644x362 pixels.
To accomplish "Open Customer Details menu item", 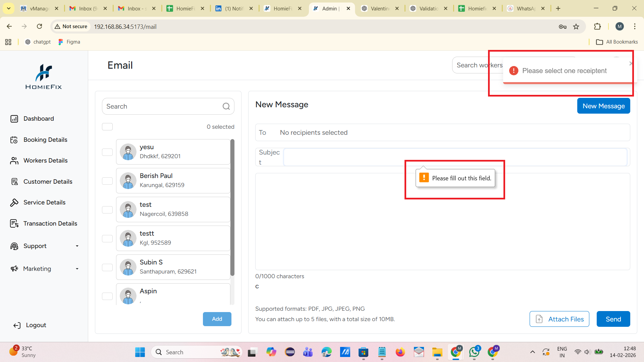I will pos(48,182).
